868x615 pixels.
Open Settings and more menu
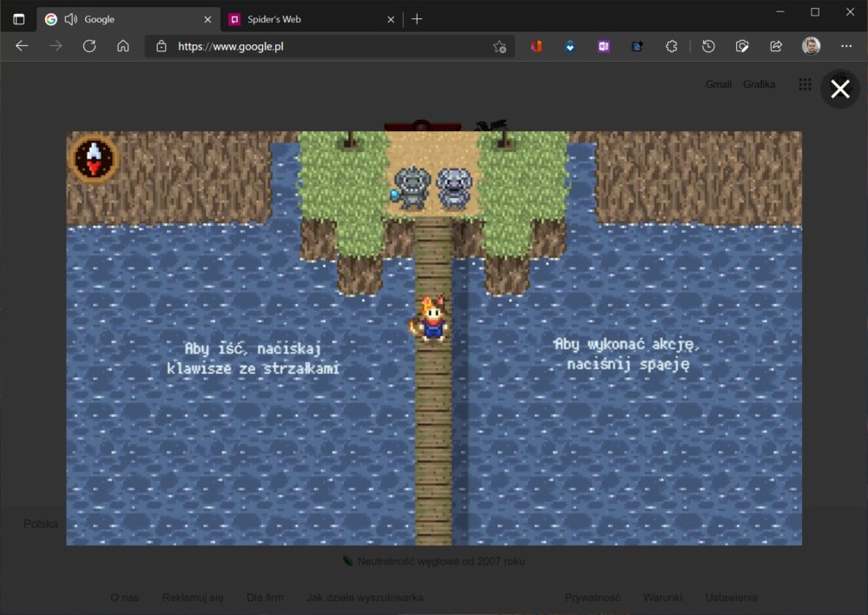pos(846,46)
